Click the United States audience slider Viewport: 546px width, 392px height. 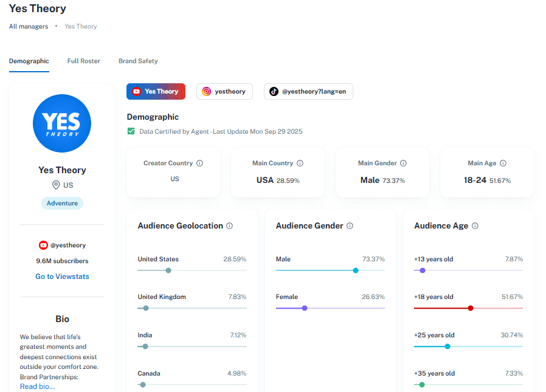(192, 270)
